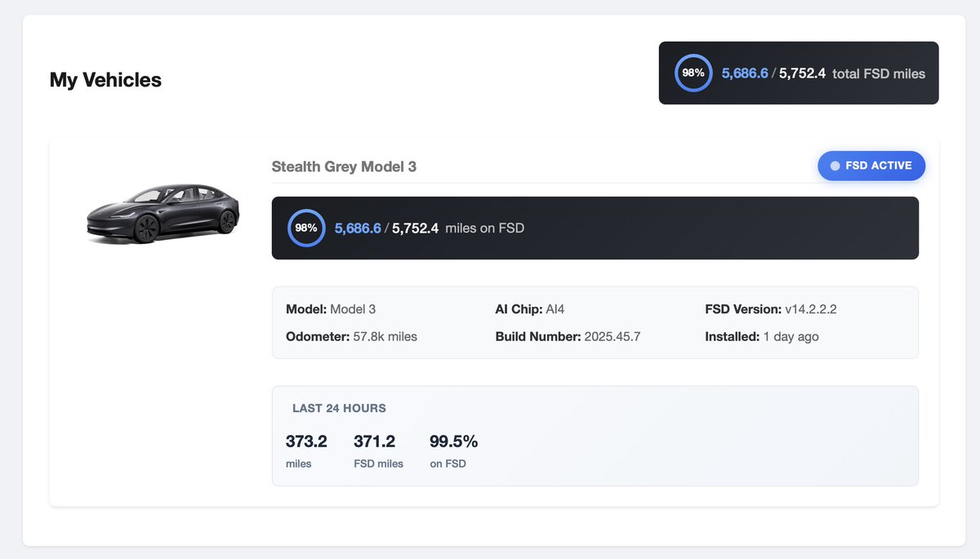Screen dimensions: 980x559
Task: Click the My Vehicles heading
Action: (105, 80)
